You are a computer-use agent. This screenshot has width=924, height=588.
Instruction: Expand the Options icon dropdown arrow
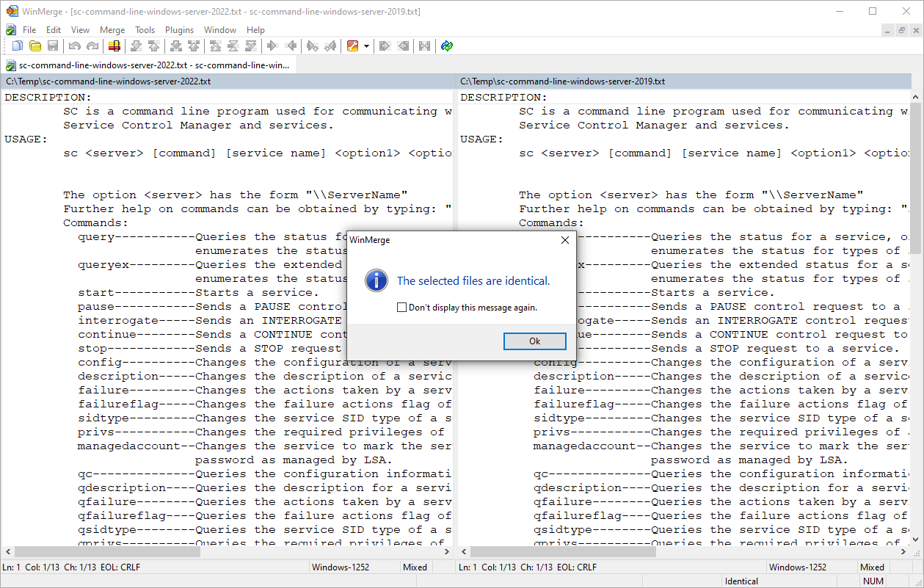pos(366,46)
